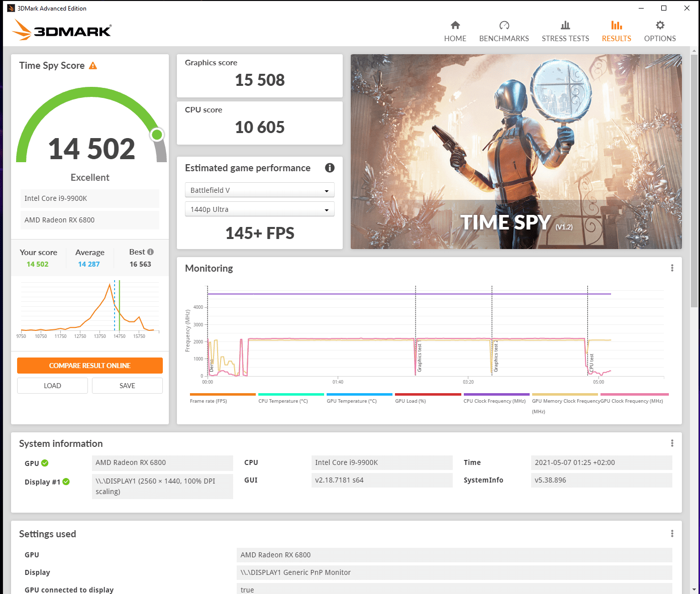700x594 pixels.
Task: Open the Battlefield V game dropdown
Action: 260,190
